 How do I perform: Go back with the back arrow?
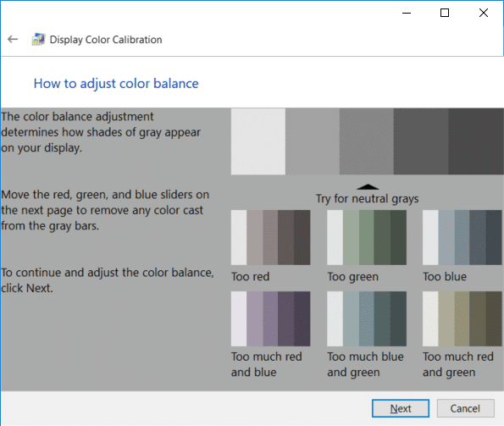tap(13, 39)
